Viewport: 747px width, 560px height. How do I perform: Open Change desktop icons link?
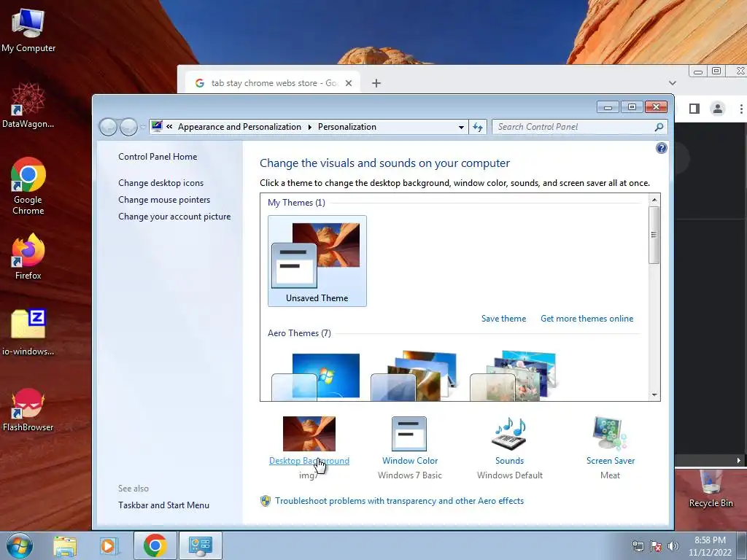[160, 183]
